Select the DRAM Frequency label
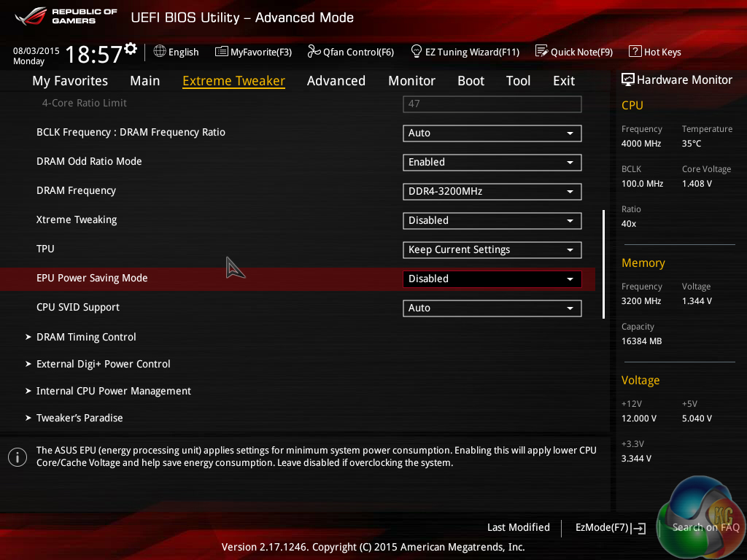Viewport: 747px width, 560px height. 76,191
